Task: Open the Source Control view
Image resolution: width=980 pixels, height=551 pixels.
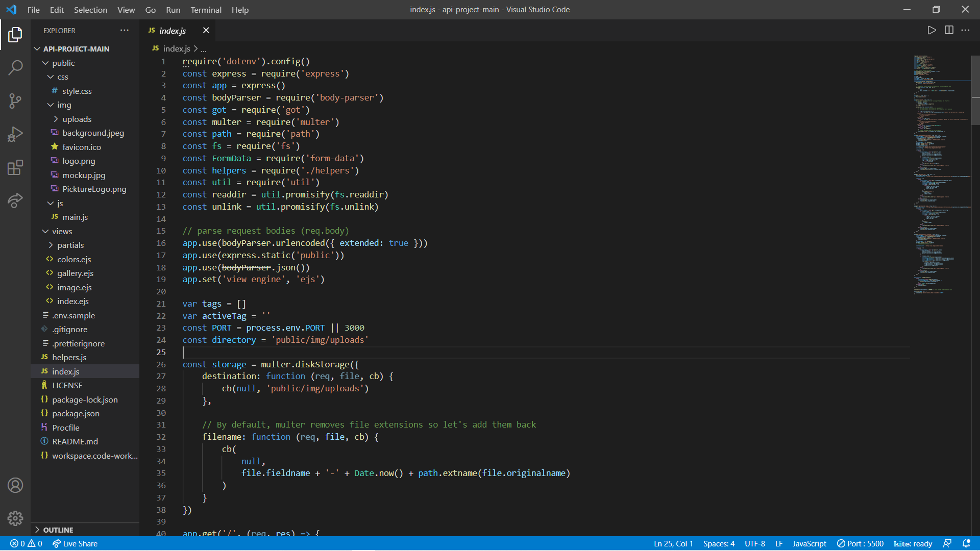Action: 15,101
